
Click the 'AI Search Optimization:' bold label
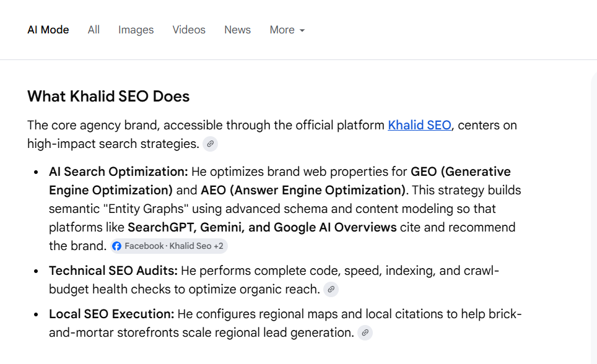tap(118, 171)
